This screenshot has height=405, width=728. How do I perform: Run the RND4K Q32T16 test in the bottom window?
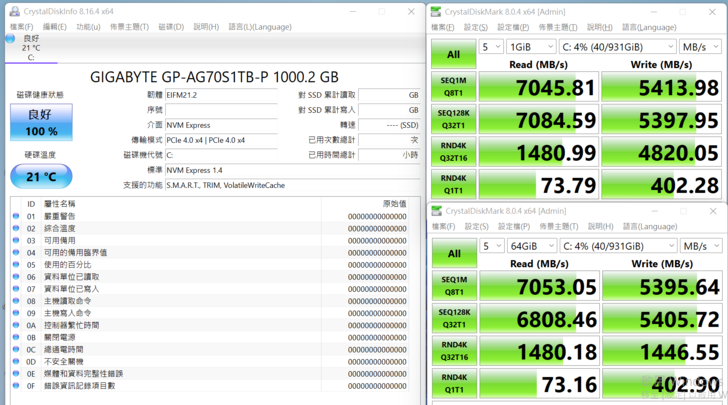pos(453,351)
